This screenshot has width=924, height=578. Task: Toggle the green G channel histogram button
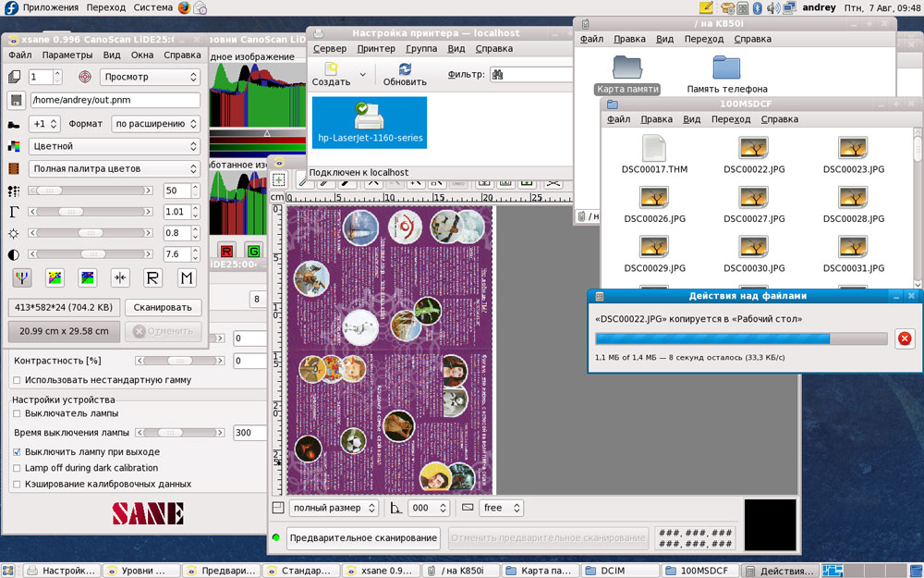pyautogui.click(x=253, y=251)
